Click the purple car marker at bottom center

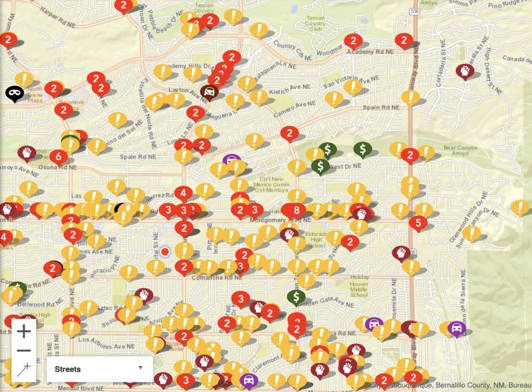(x=249, y=381)
